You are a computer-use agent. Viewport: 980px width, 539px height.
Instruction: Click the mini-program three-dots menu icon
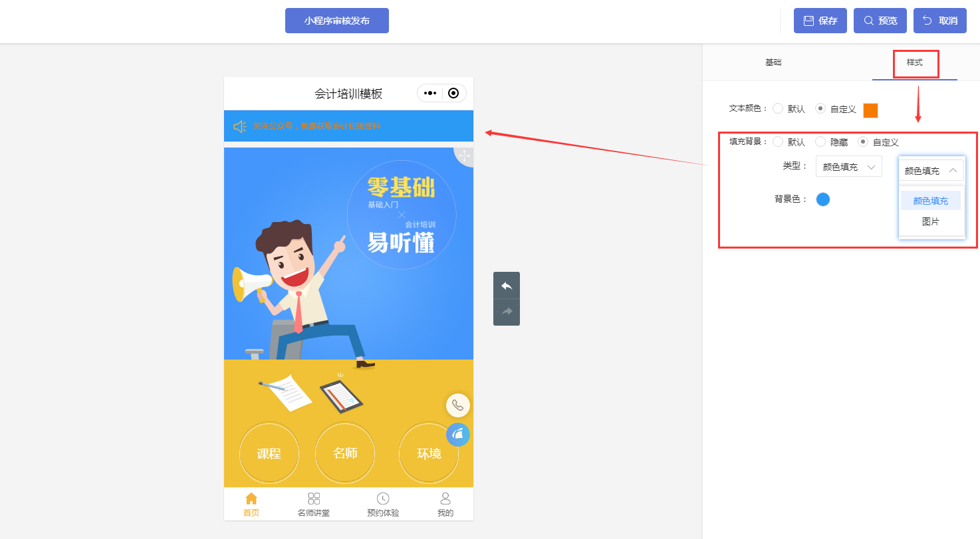[429, 93]
